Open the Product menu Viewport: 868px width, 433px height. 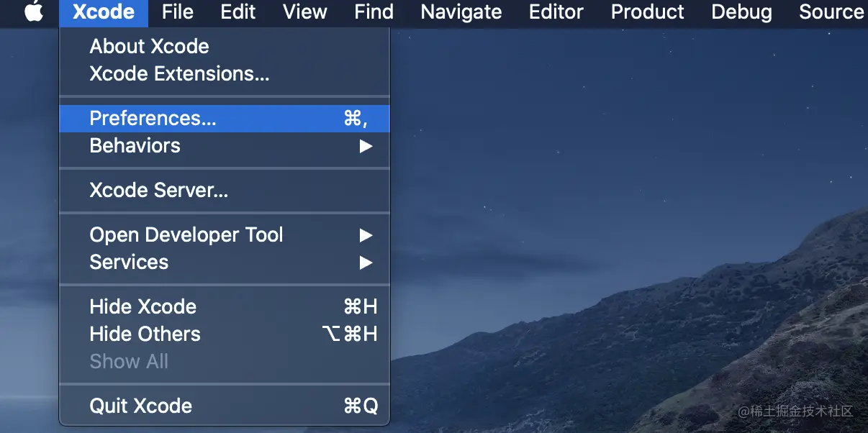click(646, 12)
